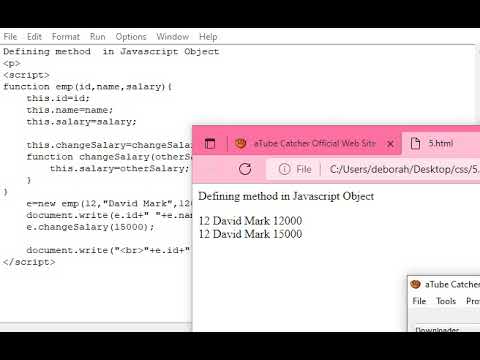
Task: Click the browser address bar path
Action: click(404, 169)
